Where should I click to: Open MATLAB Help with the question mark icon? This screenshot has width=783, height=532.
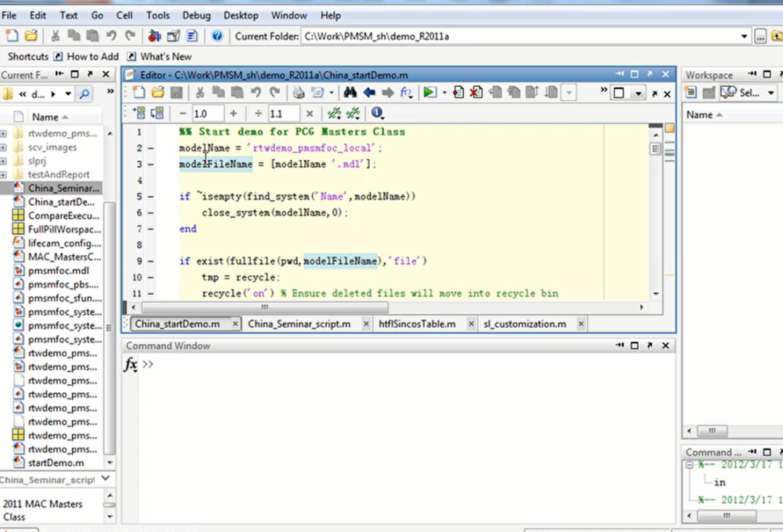(x=217, y=36)
